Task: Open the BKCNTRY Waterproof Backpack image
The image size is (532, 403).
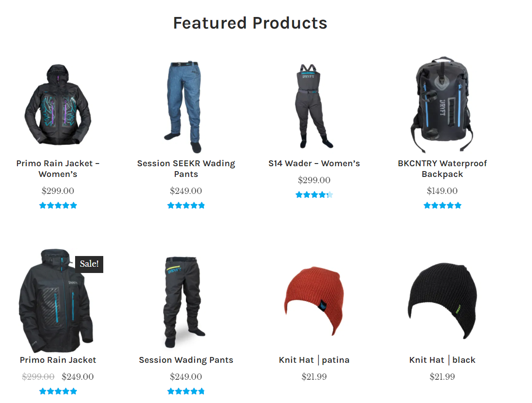Action: (442, 105)
